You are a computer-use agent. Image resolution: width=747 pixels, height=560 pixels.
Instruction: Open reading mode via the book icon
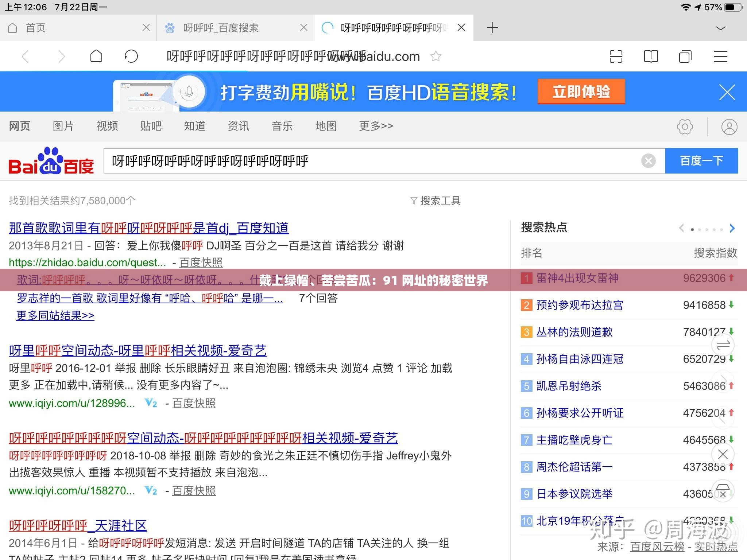pos(651,57)
